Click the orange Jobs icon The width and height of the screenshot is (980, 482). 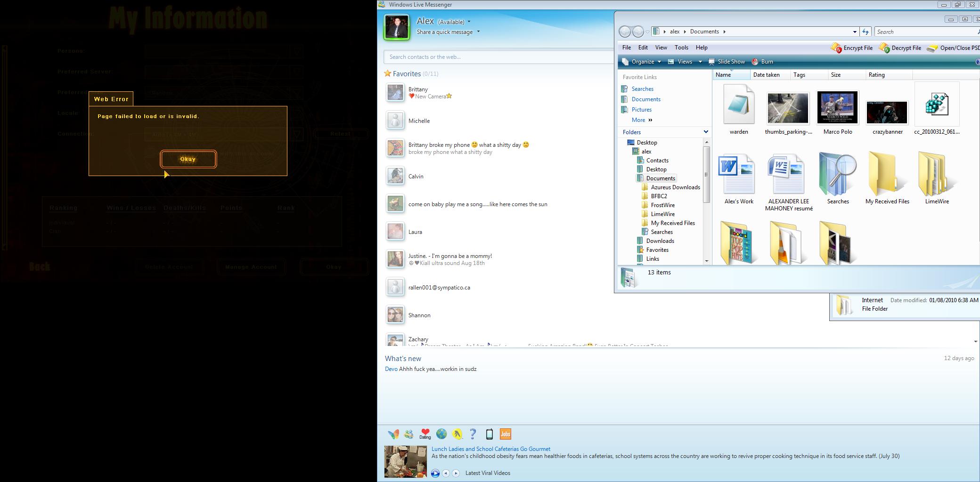point(505,434)
